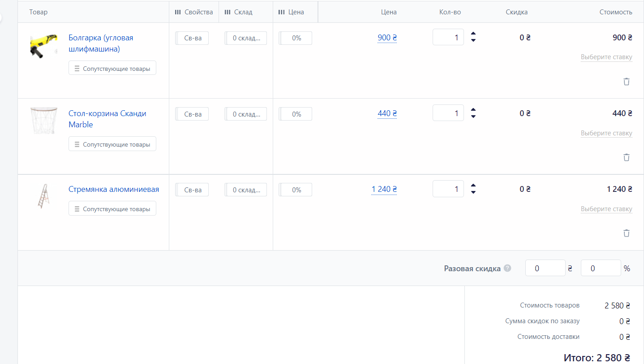Increase quantity arrow for Стол-корзина
Screen dimensions: 644x364
tap(473, 110)
